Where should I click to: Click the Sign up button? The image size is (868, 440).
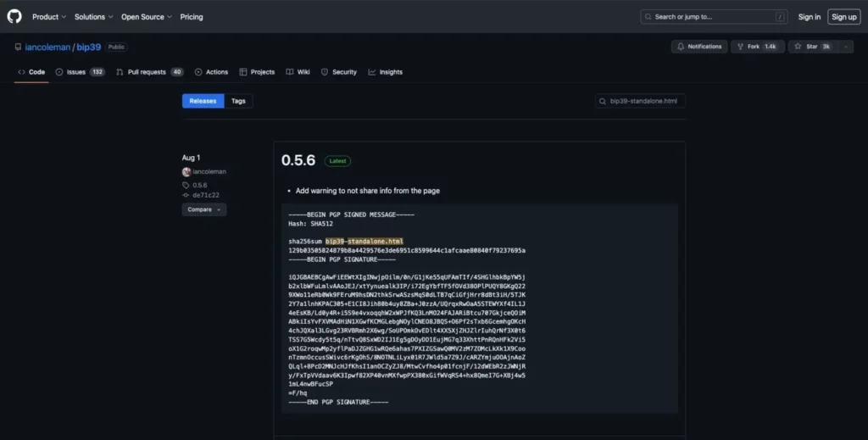click(x=843, y=17)
